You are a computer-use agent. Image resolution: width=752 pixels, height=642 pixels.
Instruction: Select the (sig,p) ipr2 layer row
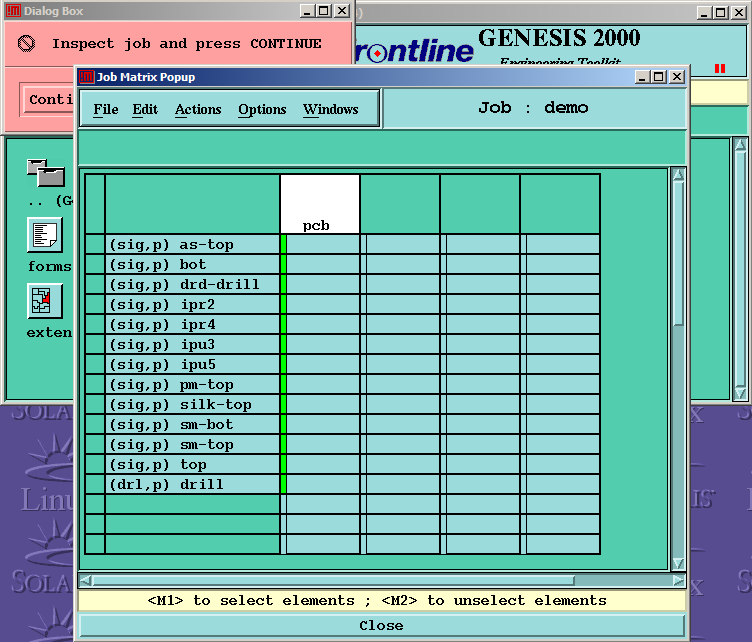[x=192, y=304]
